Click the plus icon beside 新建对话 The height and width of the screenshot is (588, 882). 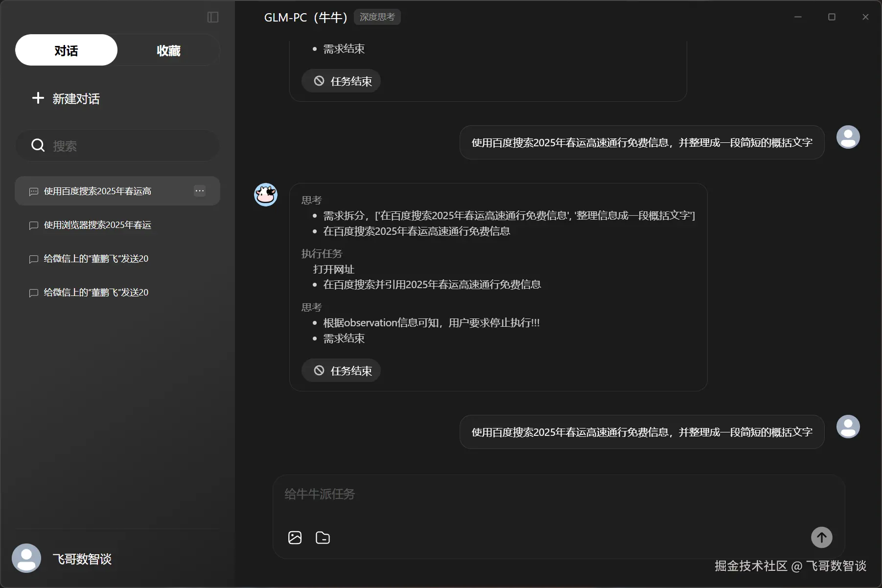(x=38, y=98)
